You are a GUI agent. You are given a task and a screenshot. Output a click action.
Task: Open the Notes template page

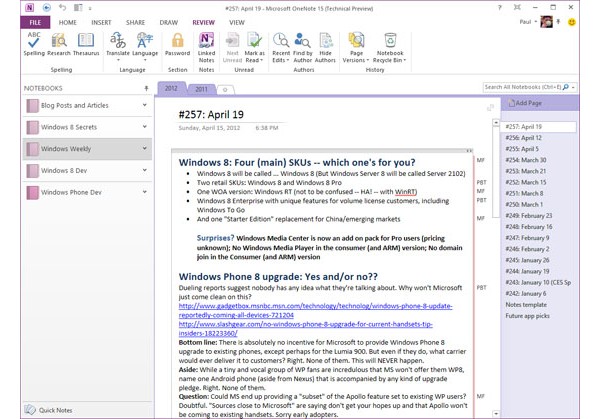[526, 305]
